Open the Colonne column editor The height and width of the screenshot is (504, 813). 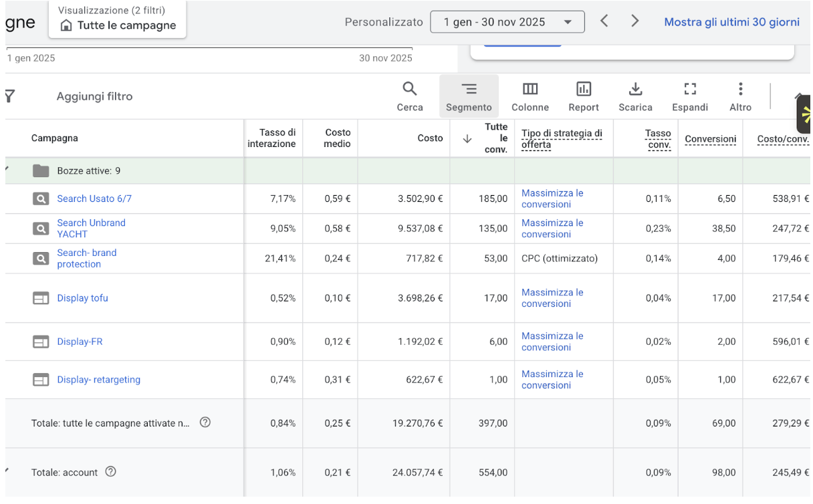pos(530,96)
